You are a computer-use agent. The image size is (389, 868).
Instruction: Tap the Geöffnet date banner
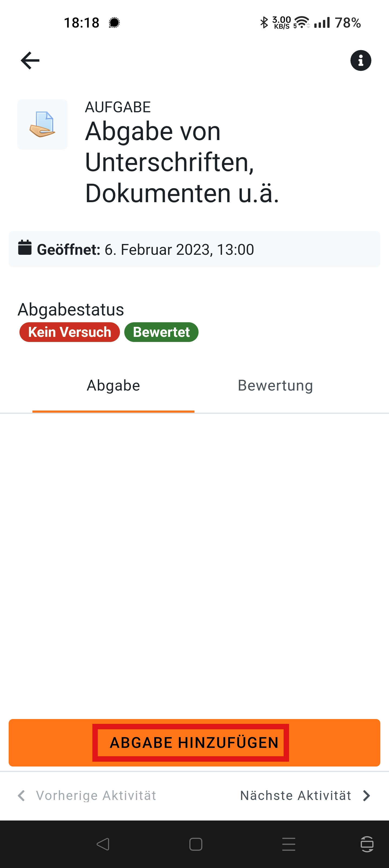(x=194, y=249)
